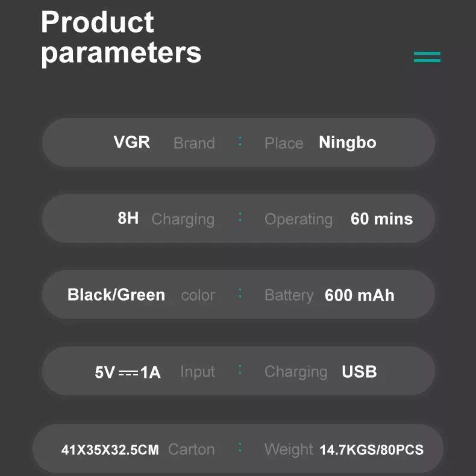476x476 pixels.
Task: Click the Battery label
Action: tap(289, 295)
